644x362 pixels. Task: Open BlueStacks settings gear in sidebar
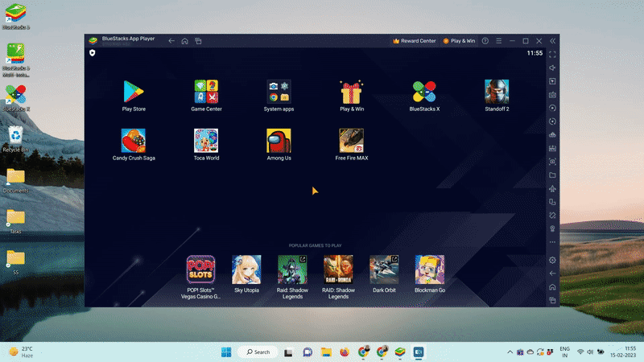click(552, 260)
